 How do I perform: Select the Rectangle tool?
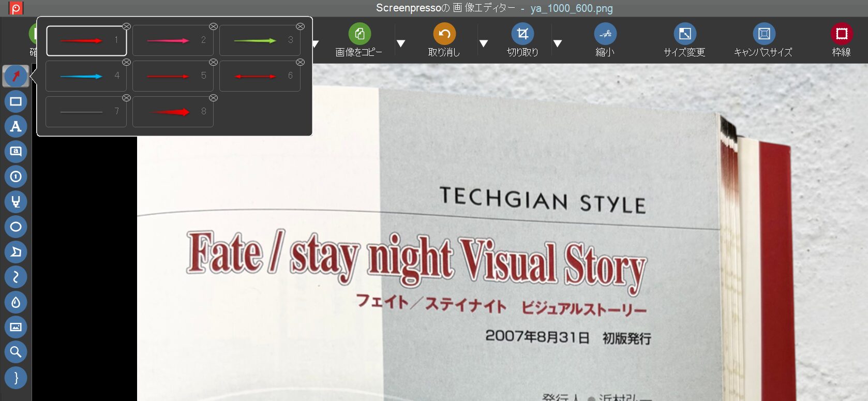[x=16, y=101]
